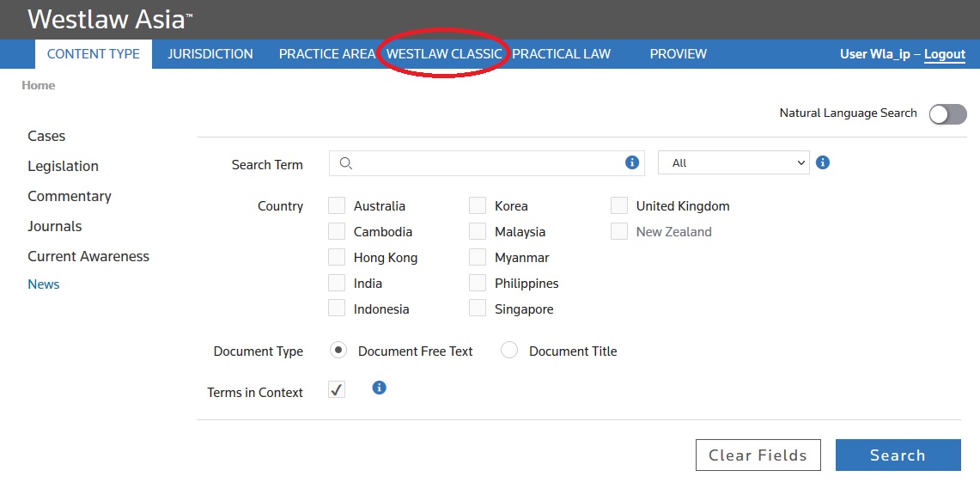This screenshot has height=495, width=980.
Task: Check the United Kingdom country box
Action: [x=619, y=205]
